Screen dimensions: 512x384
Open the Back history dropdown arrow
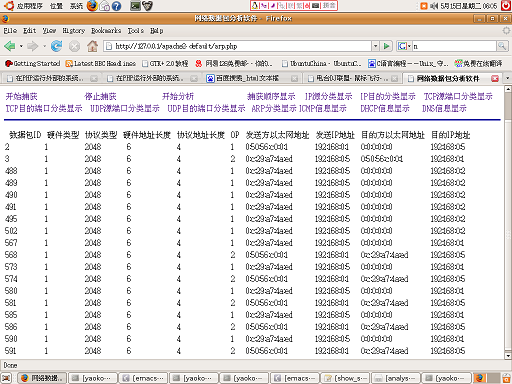coord(21,46)
